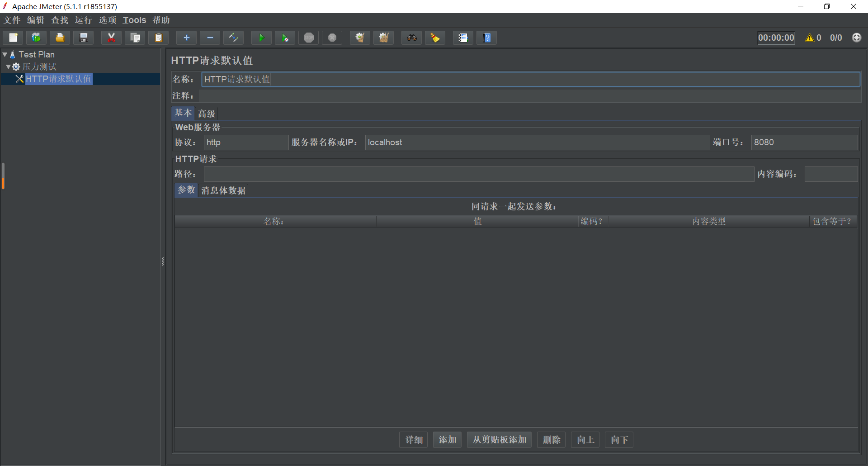This screenshot has width=868, height=466.
Task: Stop the running test with the Stop icon
Action: pyautogui.click(x=309, y=38)
